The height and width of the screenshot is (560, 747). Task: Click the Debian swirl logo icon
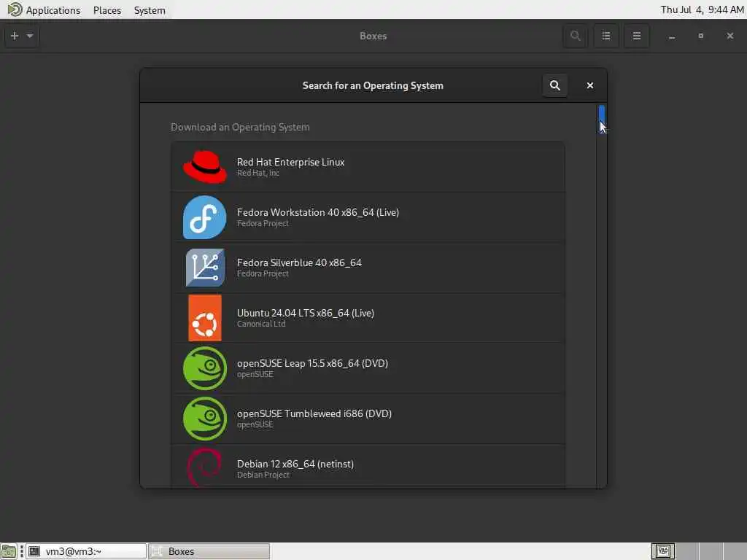pos(205,467)
